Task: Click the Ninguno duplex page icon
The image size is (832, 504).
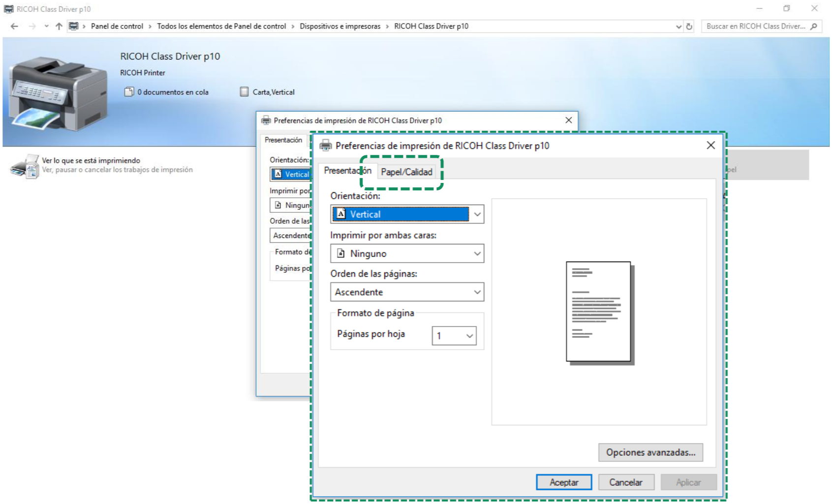Action: pyautogui.click(x=340, y=253)
